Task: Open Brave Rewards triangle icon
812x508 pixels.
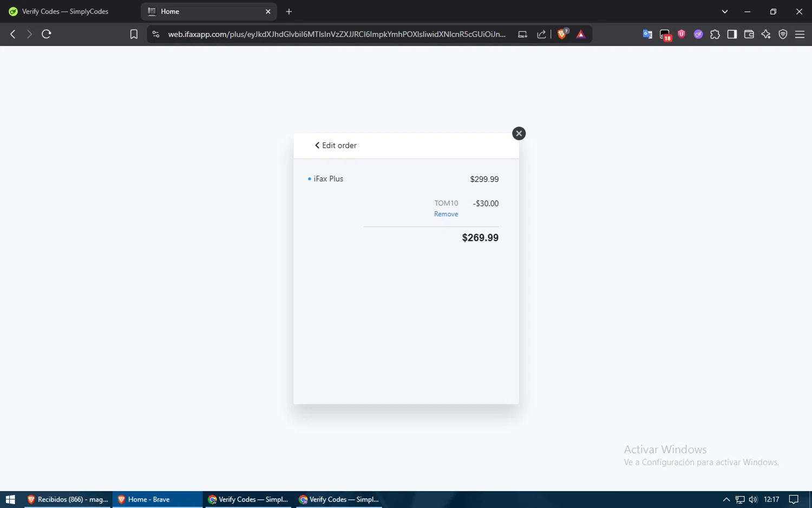Action: [x=581, y=34]
